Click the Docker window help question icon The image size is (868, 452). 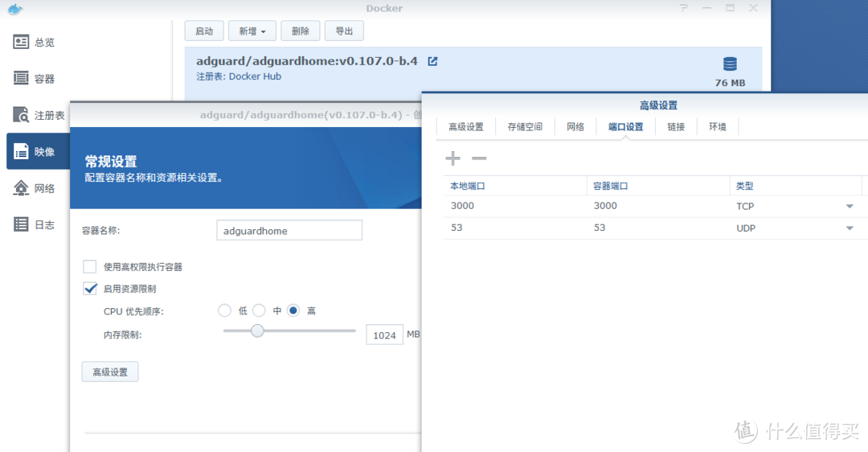[x=684, y=8]
